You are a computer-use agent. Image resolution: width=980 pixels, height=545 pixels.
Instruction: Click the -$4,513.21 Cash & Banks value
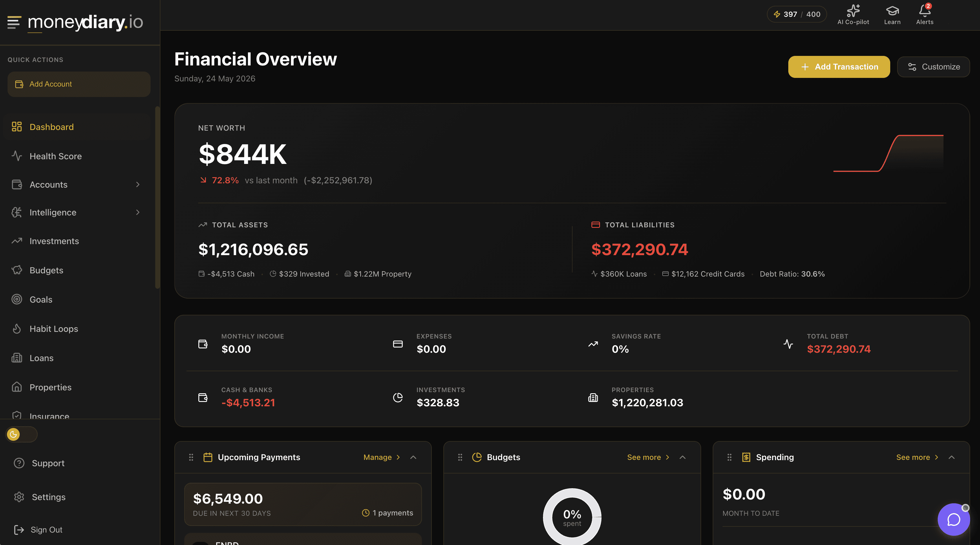tap(248, 403)
